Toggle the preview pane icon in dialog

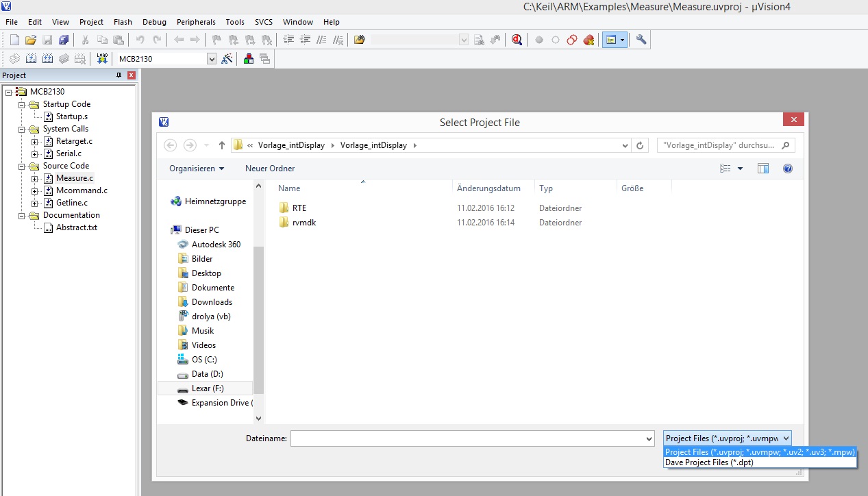763,169
